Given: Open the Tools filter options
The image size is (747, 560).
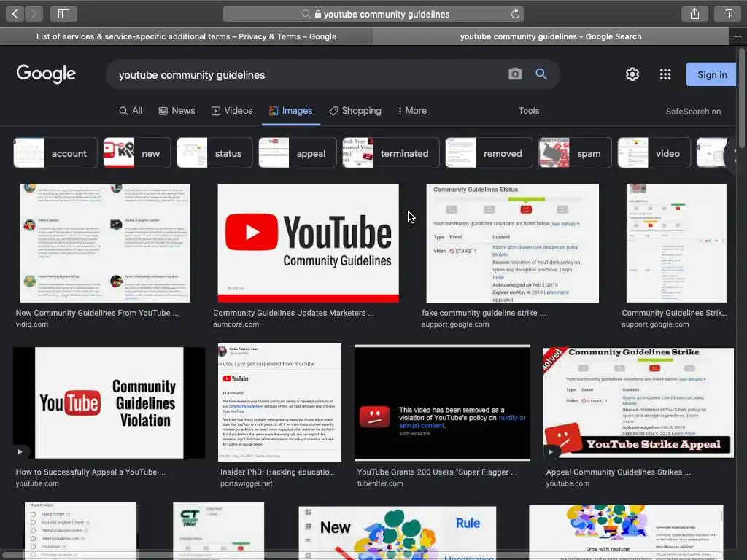Looking at the screenshot, I should (529, 111).
